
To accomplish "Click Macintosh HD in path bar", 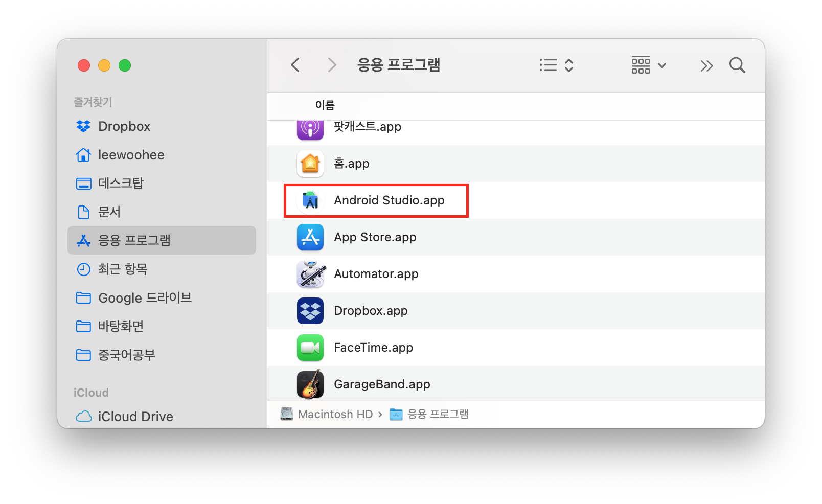I will (327, 414).
